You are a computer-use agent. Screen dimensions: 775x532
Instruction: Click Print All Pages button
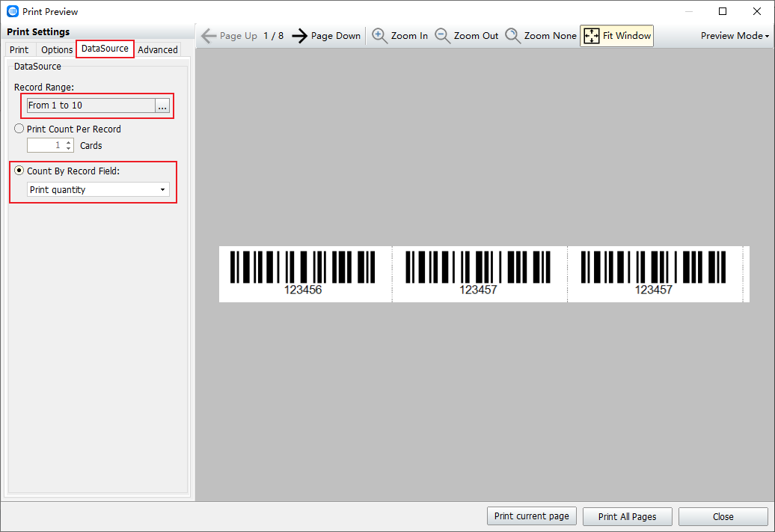[627, 517]
